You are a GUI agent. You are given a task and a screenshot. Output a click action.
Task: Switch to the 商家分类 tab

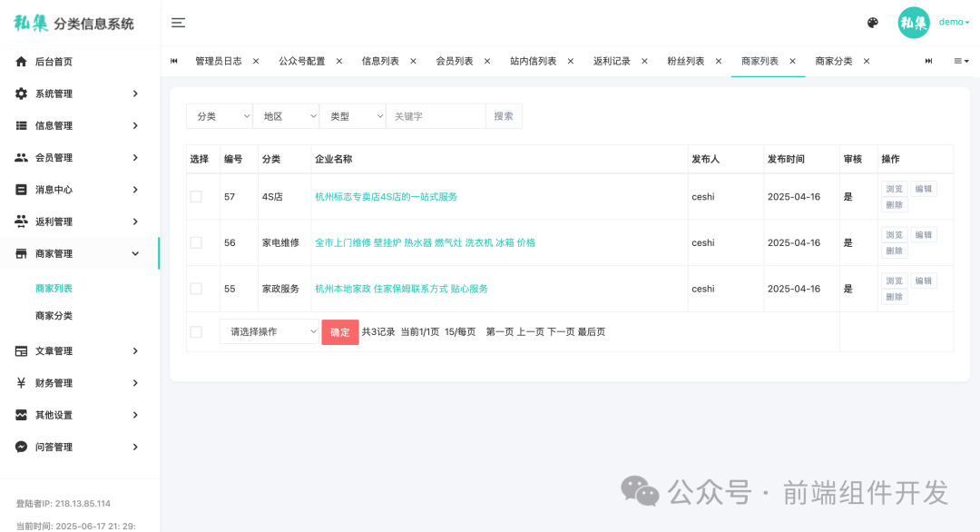(x=834, y=61)
